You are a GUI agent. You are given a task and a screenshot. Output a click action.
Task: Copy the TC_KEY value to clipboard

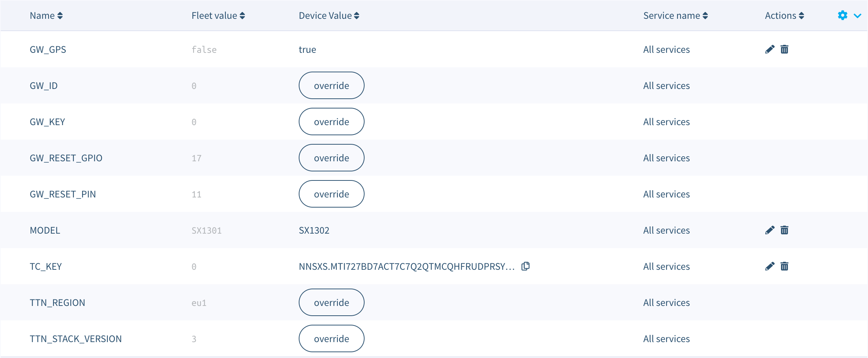(x=526, y=267)
